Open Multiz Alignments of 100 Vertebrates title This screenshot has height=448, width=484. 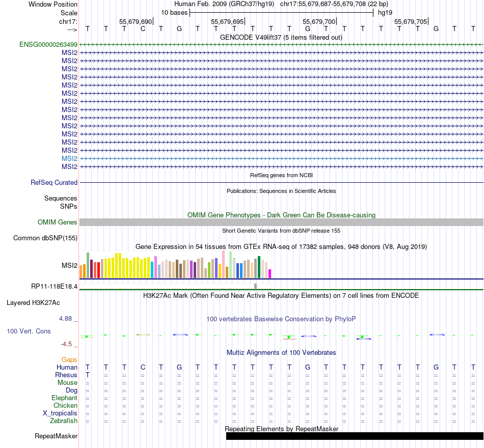click(x=281, y=353)
